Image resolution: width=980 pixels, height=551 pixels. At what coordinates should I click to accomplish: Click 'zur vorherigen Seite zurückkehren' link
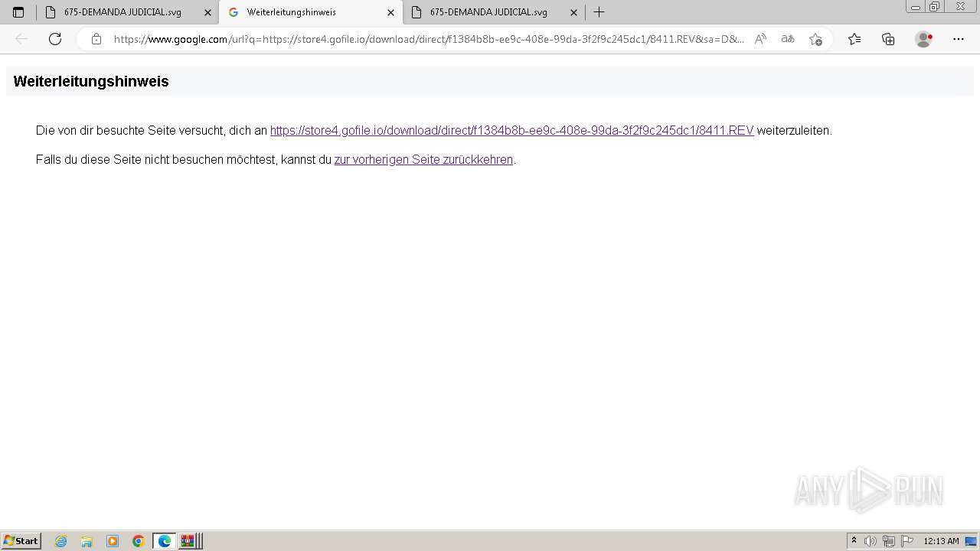click(x=423, y=160)
